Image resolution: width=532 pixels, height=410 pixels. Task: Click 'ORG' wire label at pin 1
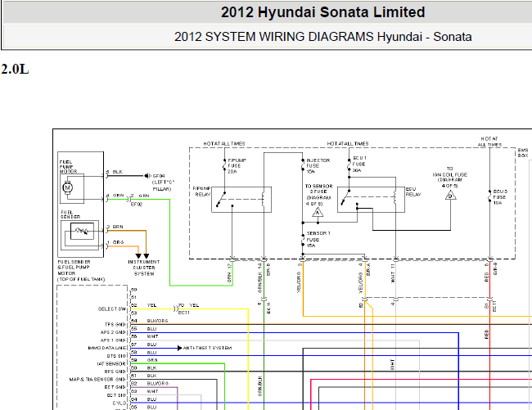[x=119, y=242]
